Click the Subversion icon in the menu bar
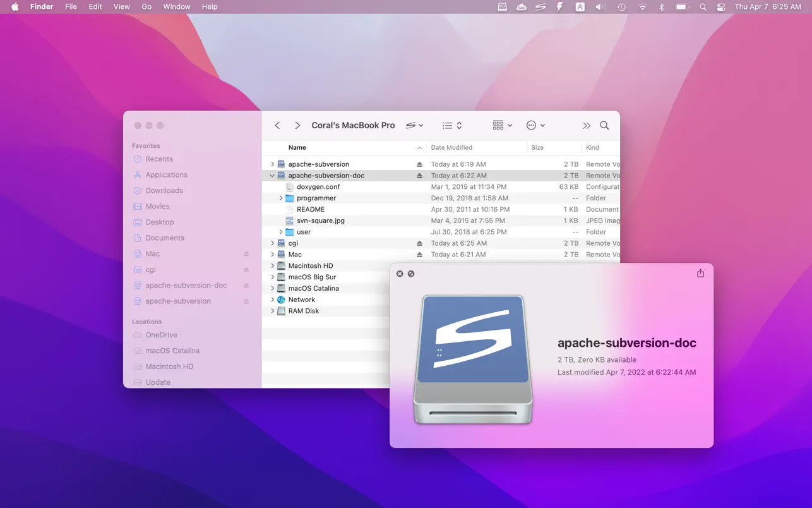This screenshot has width=812, height=508. 540,7
